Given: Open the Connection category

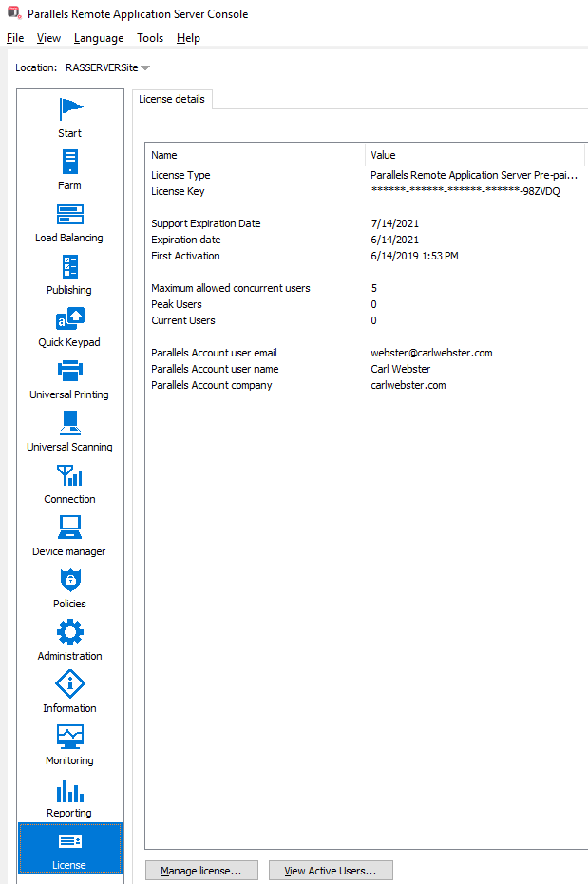Looking at the screenshot, I should [x=69, y=484].
